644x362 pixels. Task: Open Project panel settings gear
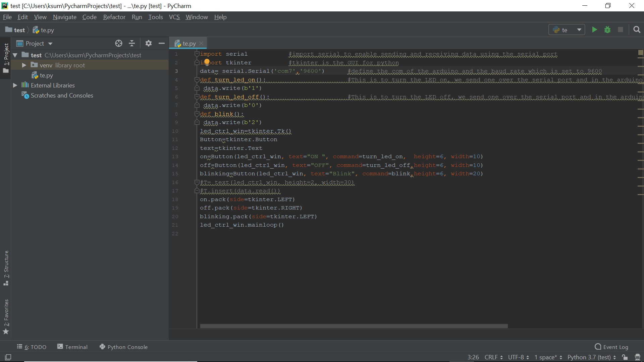pos(149,43)
